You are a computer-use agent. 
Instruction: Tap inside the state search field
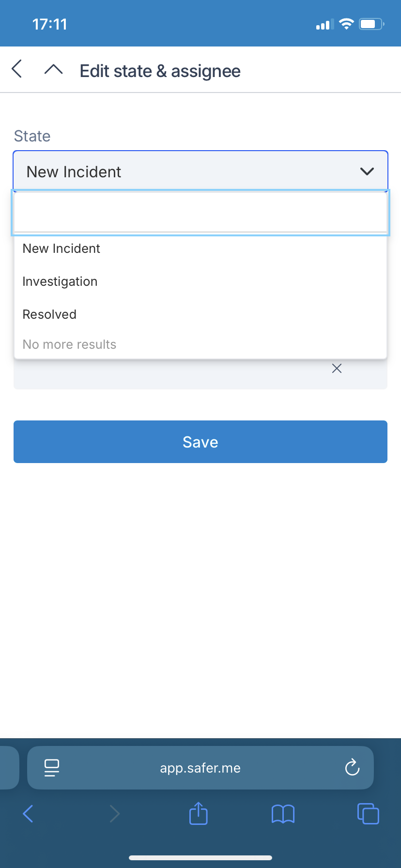click(x=200, y=212)
